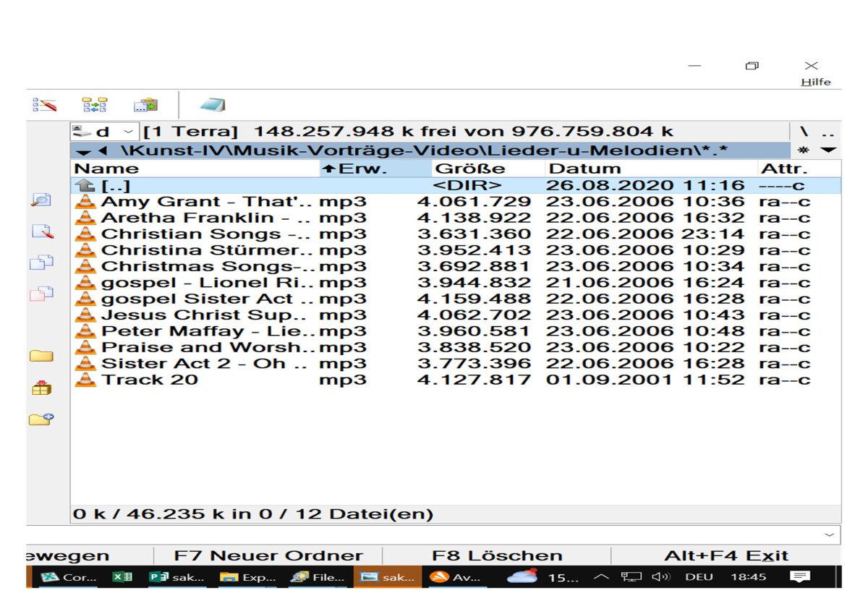868x614 pixels.
Task: Click the VLC cone icon of Amy Grant file
Action: [85, 202]
